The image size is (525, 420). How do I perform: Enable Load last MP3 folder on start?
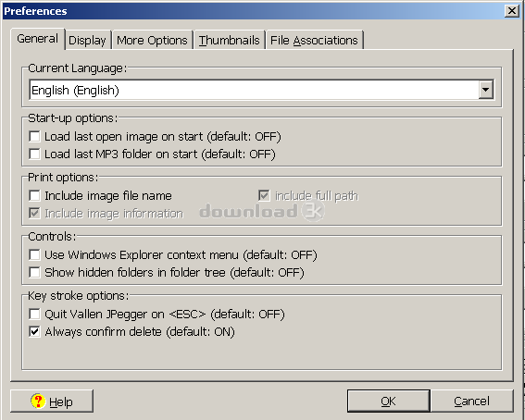tap(34, 154)
